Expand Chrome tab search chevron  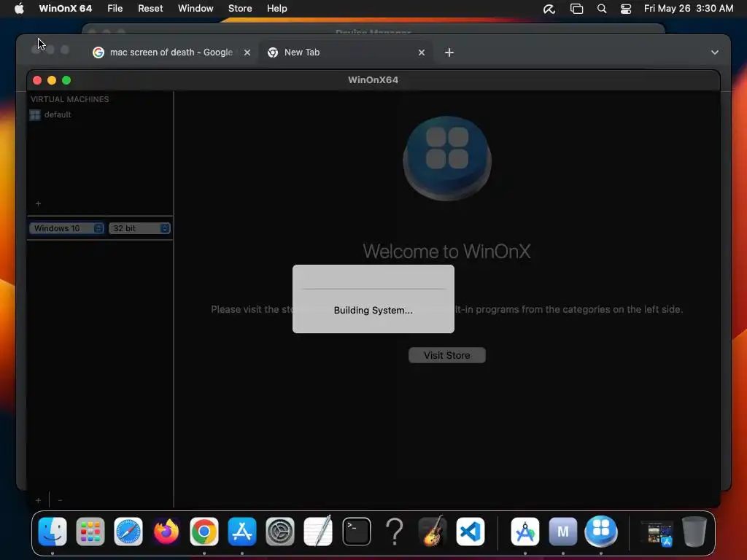click(x=715, y=52)
